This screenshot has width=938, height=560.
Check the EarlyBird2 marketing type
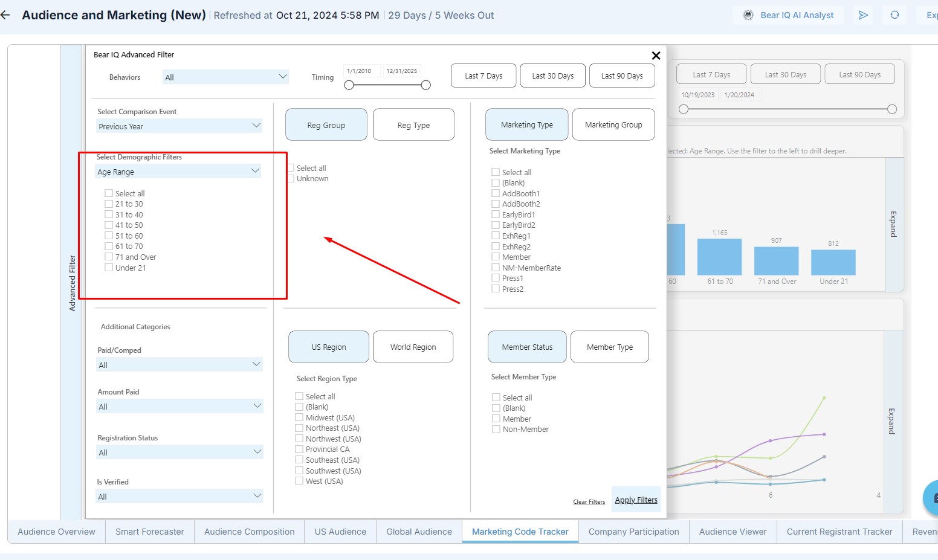pyautogui.click(x=496, y=225)
